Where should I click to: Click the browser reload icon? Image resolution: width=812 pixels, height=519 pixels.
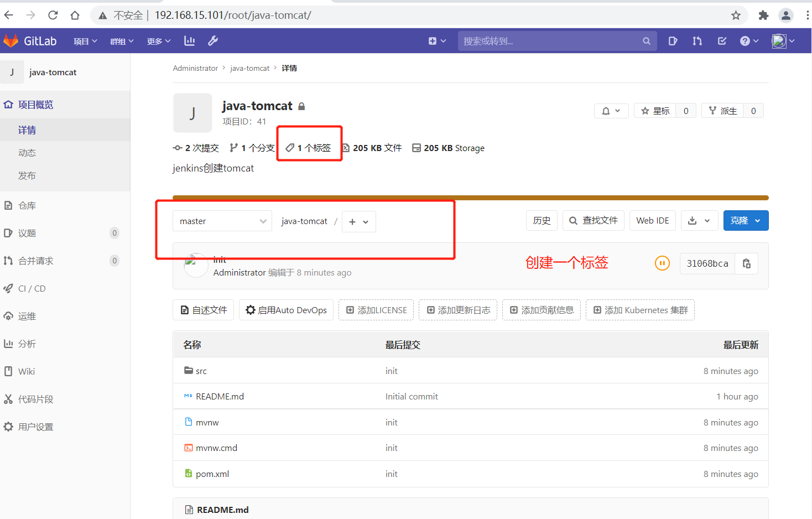(x=53, y=15)
